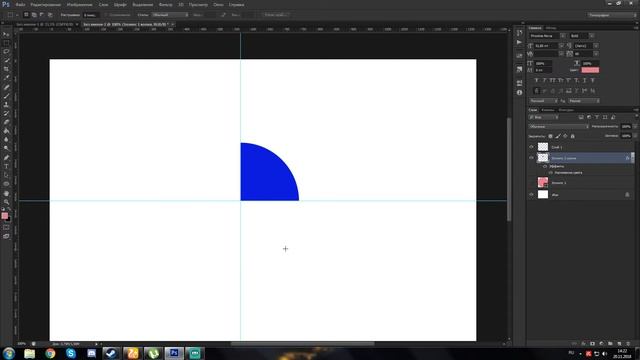Open the 3D menu
This screenshot has height=360, width=640.
pos(181,5)
